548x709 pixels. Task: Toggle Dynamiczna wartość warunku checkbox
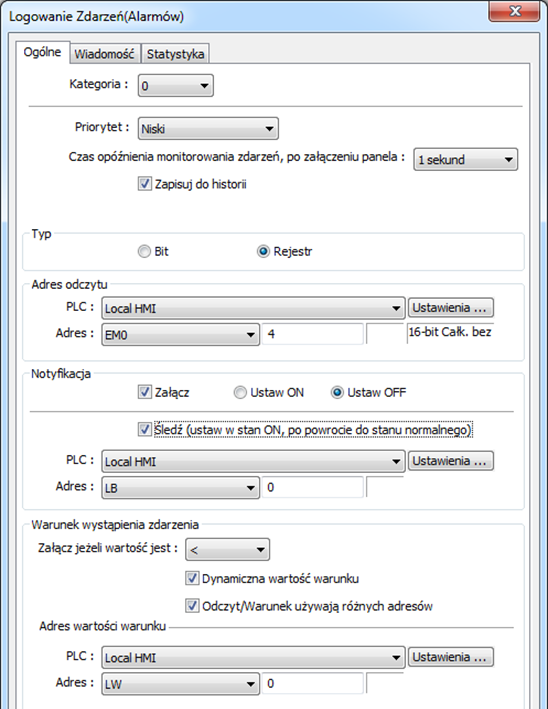coord(192,578)
